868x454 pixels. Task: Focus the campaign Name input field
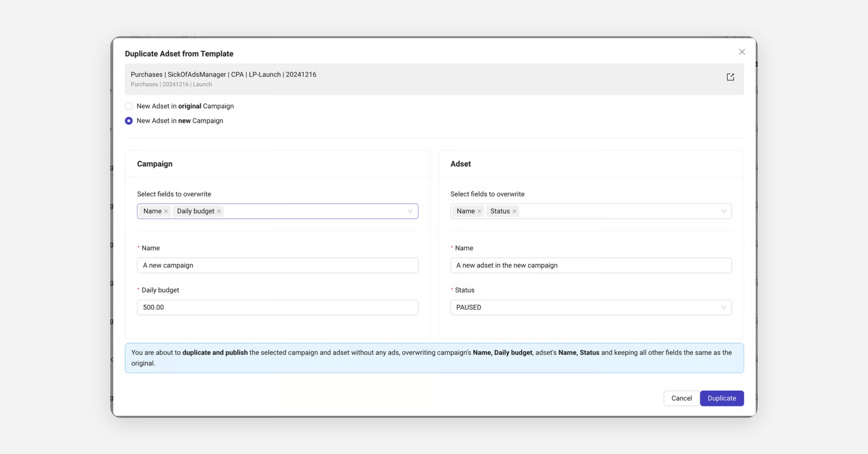(277, 265)
